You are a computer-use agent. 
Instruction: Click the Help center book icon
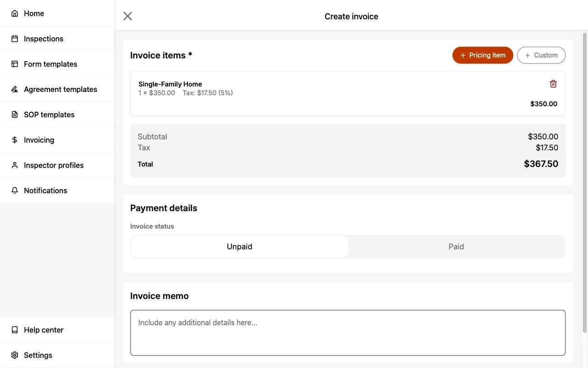14,330
